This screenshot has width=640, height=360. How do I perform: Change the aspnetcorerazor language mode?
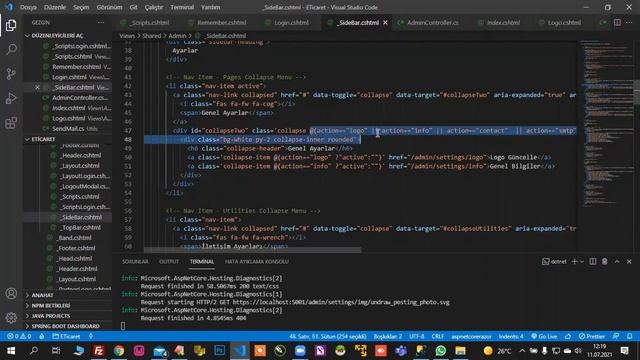[471, 336]
